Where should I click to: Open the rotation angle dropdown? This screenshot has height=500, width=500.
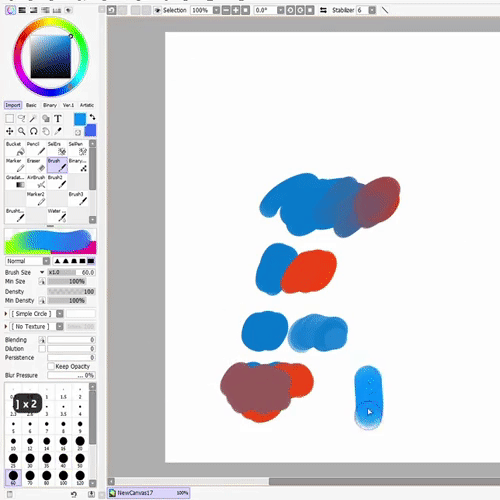click(281, 10)
